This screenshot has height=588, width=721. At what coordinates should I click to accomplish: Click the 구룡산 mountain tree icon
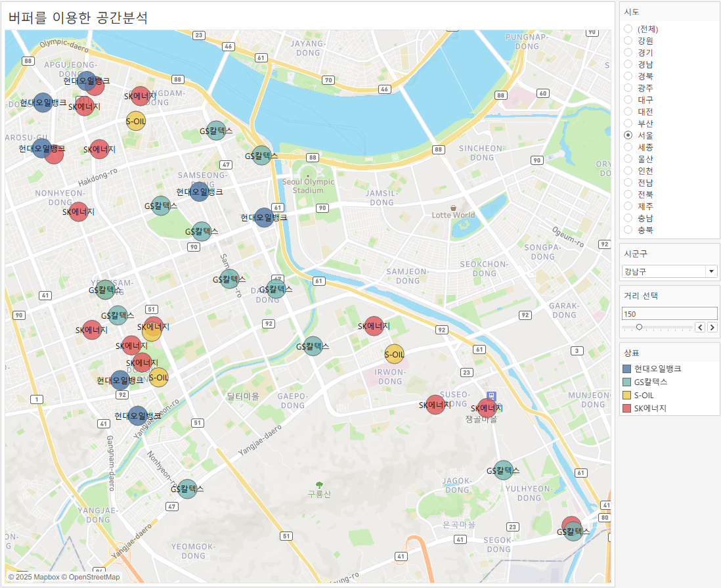(x=319, y=485)
